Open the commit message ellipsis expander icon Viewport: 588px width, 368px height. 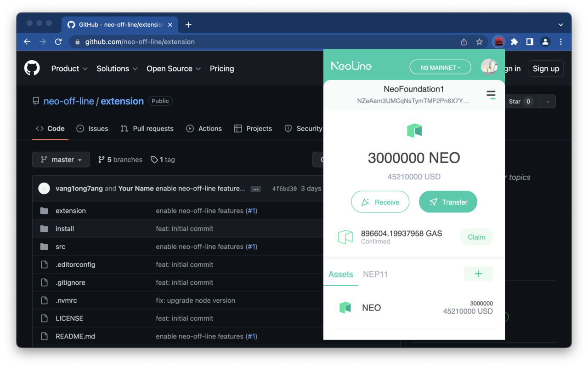click(256, 189)
